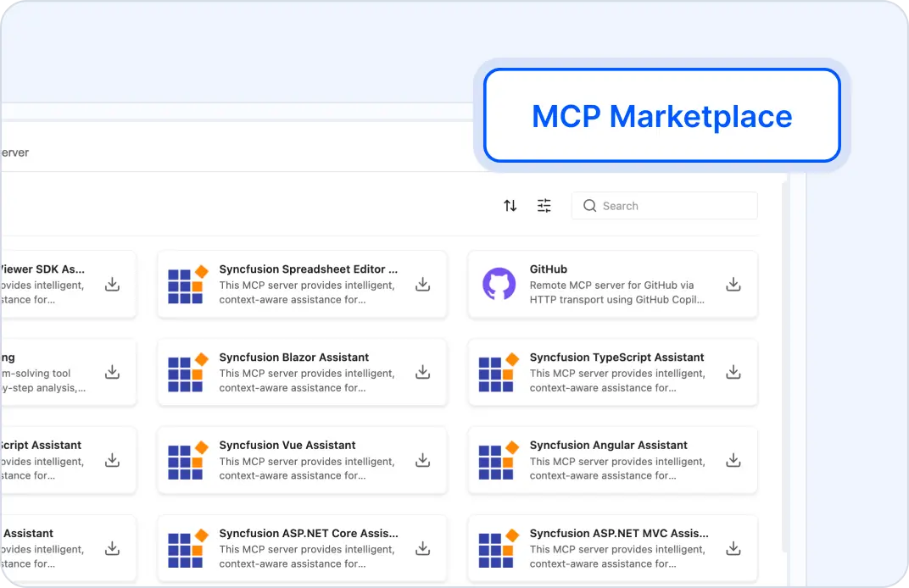Click Syncfusion logo on Spreadsheet Editor card
This screenshot has height=588, width=909.
[188, 285]
